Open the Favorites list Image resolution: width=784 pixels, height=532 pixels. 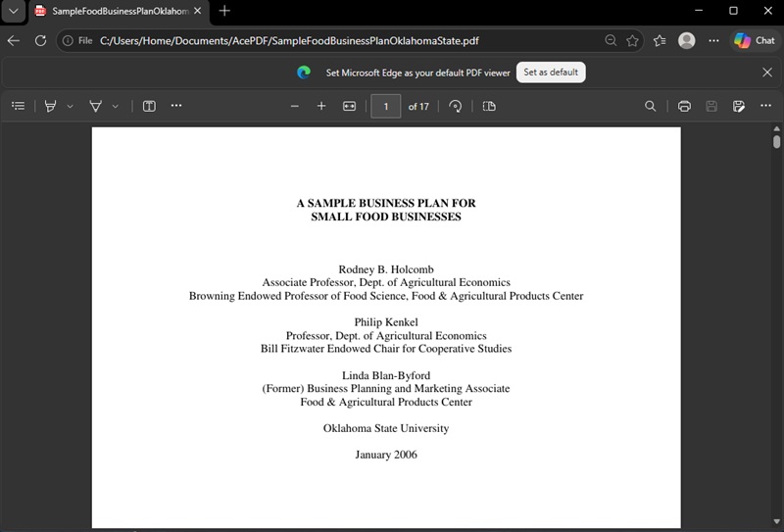tap(660, 40)
